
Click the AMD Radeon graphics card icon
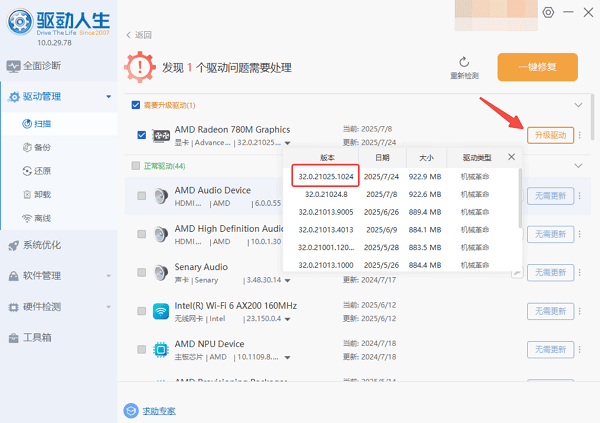(x=161, y=136)
